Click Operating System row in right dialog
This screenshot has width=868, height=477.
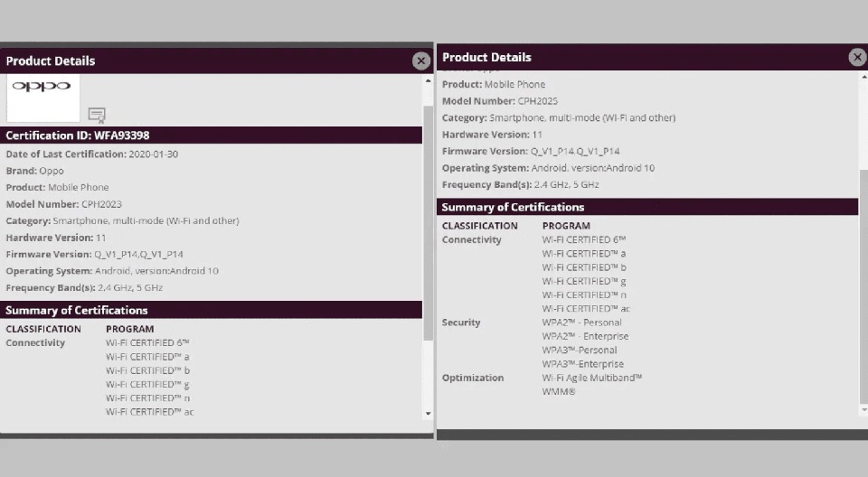point(548,168)
